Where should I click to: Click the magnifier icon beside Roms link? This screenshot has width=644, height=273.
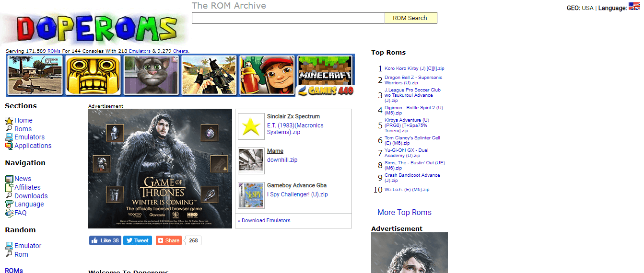coord(9,129)
